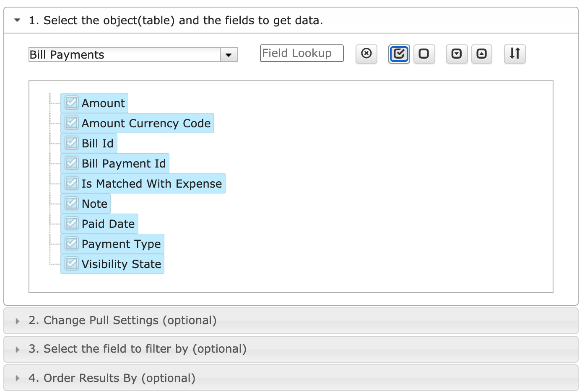This screenshot has height=392, width=582.
Task: Select the Is Matched With Expense label
Action: coord(151,183)
